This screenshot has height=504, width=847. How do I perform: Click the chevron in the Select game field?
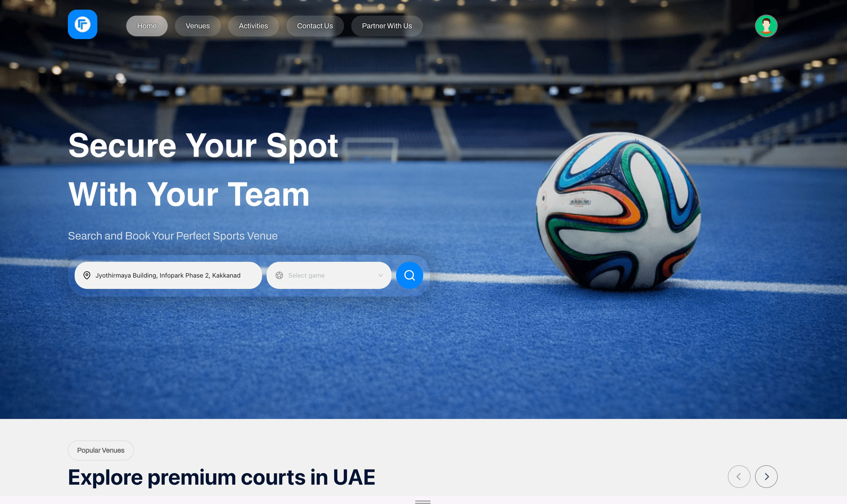pos(381,276)
